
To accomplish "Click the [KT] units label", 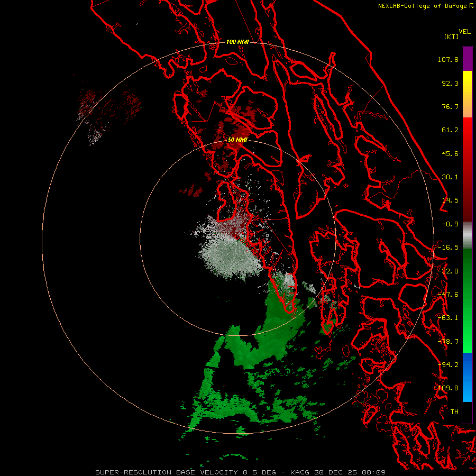I will click(x=451, y=36).
